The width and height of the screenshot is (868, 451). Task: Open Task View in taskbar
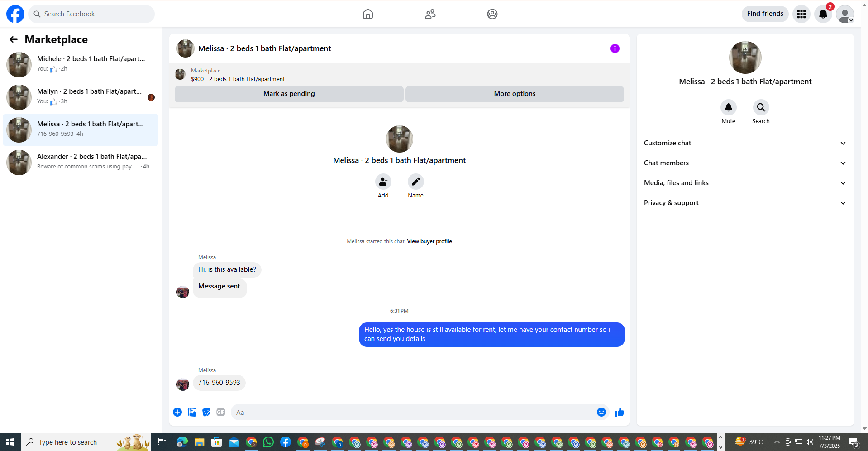tap(162, 442)
